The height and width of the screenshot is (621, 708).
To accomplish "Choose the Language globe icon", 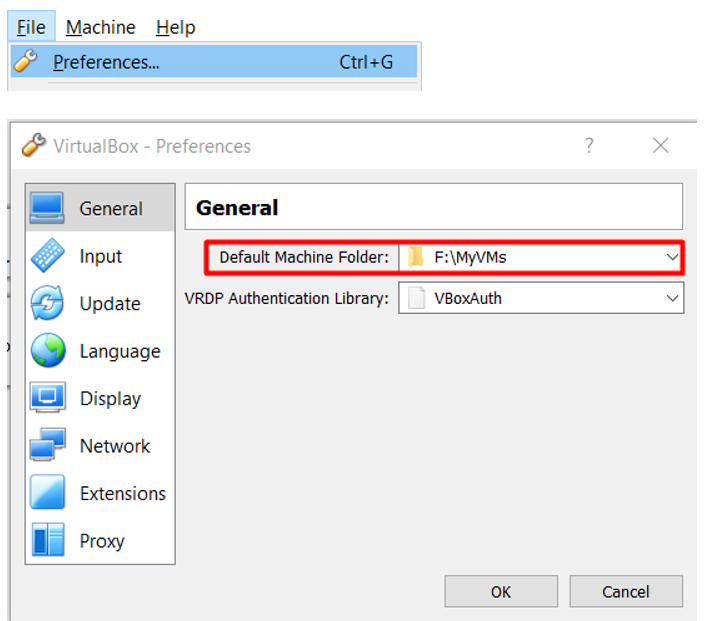I will pos(48,350).
